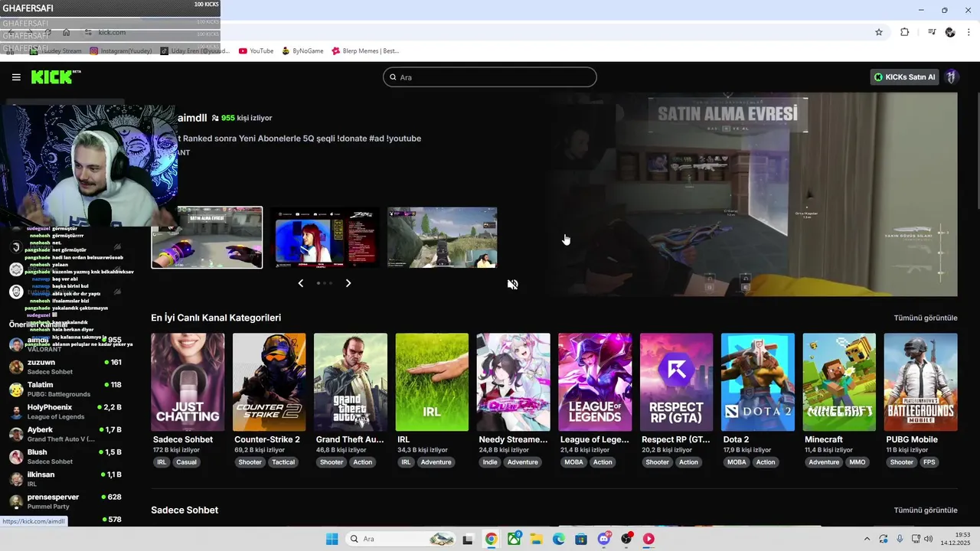
Task: Open Counter-Strike 2 category cover
Action: point(269,382)
